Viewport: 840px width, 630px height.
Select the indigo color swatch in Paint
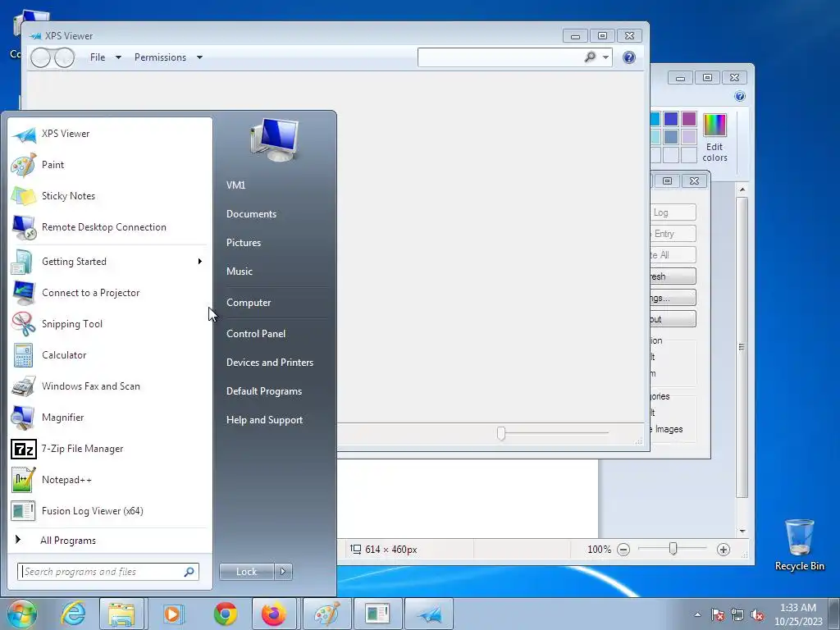(671, 119)
